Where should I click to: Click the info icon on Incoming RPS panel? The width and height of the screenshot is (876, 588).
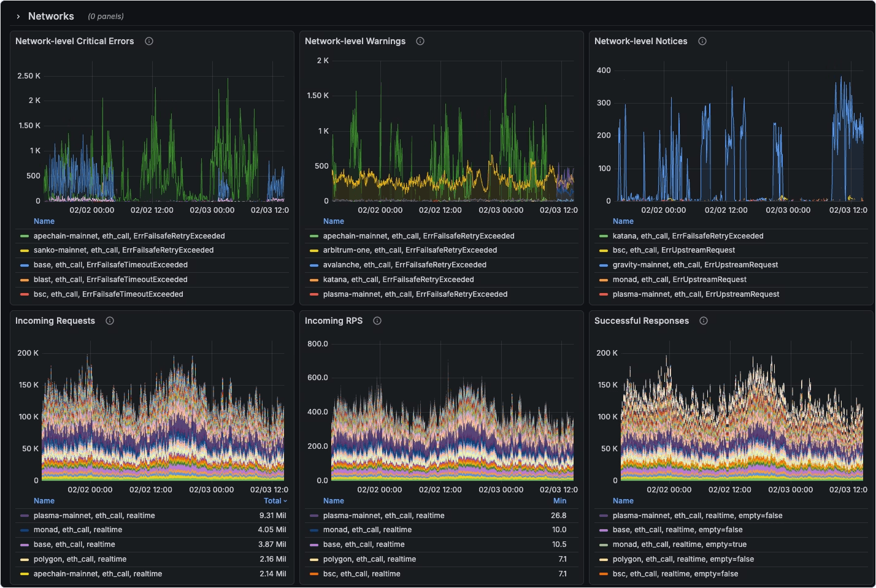tap(377, 321)
